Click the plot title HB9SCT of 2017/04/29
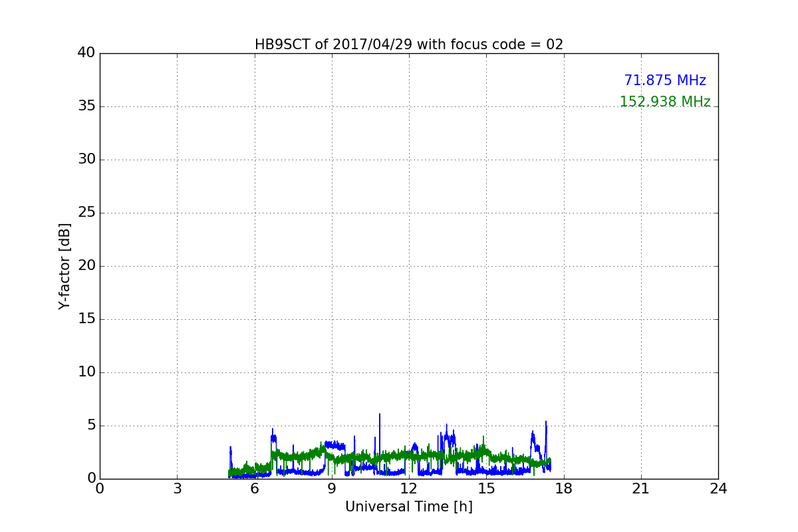Viewport: 798px width, 532px height. point(409,45)
